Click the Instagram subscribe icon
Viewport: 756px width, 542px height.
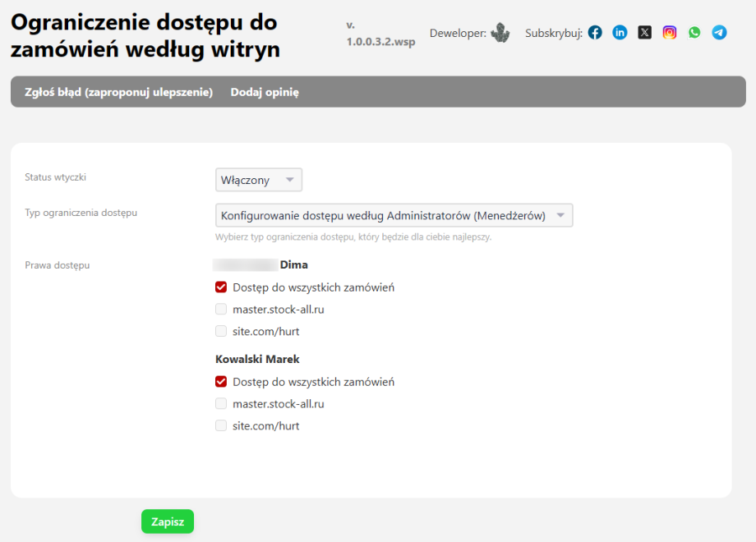(x=670, y=33)
